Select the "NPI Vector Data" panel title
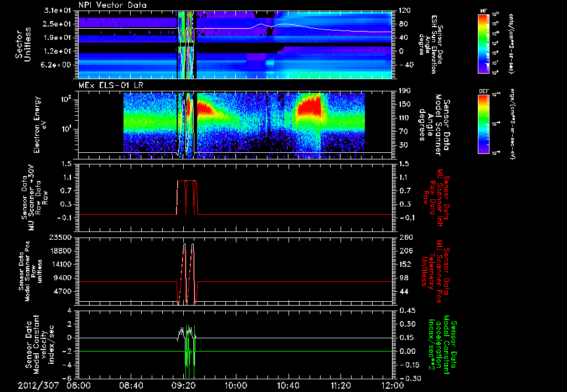The height and width of the screenshot is (392, 567). (x=112, y=5)
